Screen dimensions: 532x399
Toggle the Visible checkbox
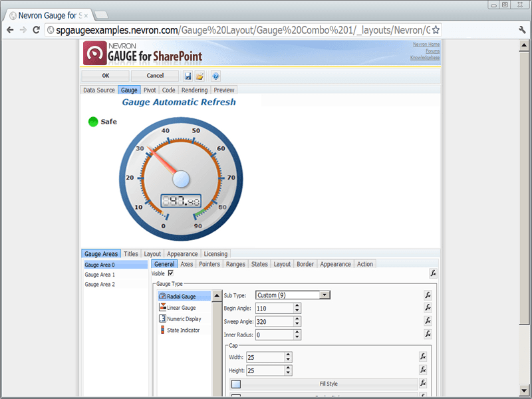point(171,273)
